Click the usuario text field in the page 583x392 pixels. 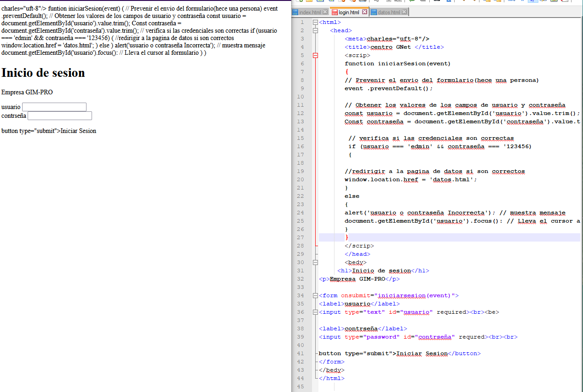54,107
